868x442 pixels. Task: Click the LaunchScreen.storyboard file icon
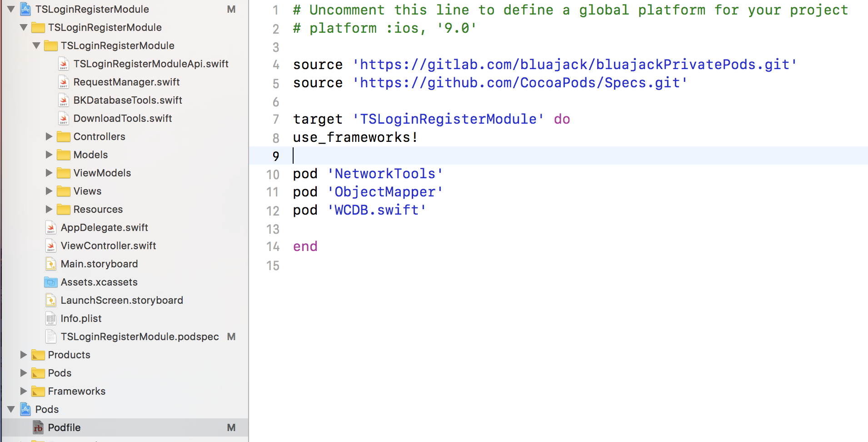point(50,300)
